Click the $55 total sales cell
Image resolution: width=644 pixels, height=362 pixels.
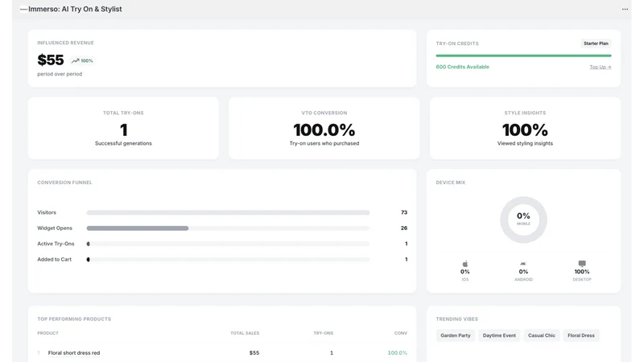point(254,353)
